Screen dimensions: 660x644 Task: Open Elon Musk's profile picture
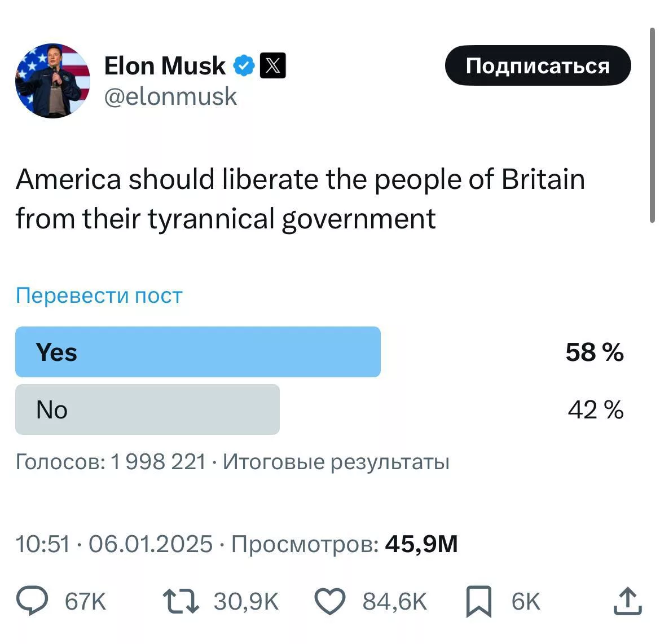pos(52,81)
